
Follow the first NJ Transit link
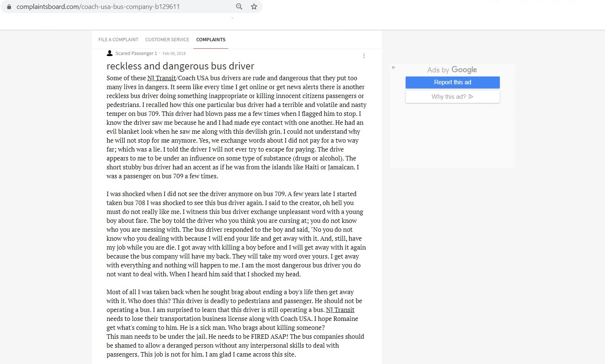162,78
